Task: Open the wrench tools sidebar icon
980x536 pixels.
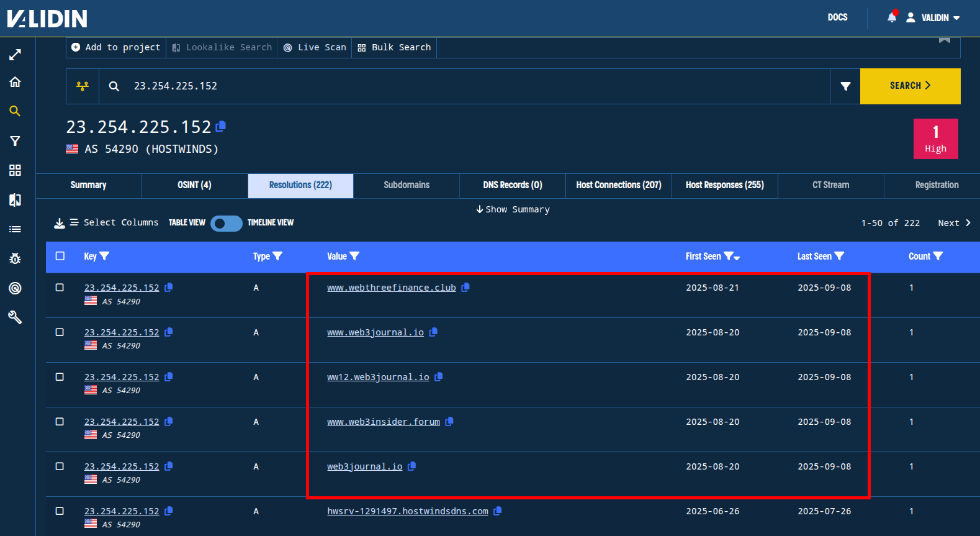Action: pos(15,317)
